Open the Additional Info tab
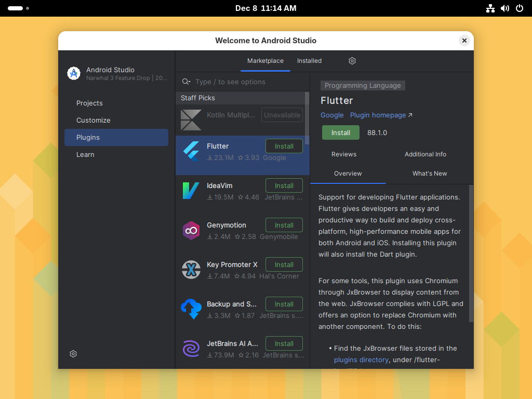Screen dimensions: 532x399 [x=425, y=154]
